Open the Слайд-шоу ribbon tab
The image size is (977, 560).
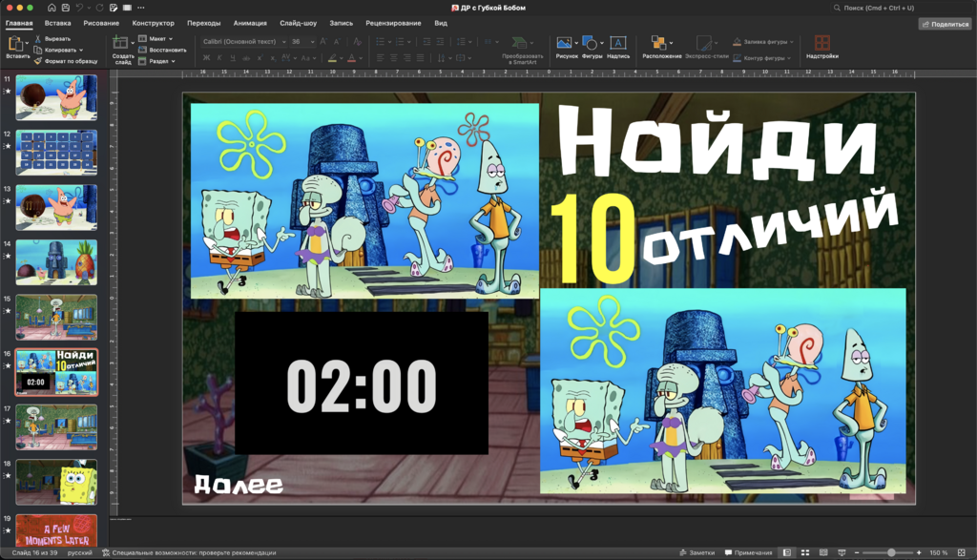tap(298, 23)
